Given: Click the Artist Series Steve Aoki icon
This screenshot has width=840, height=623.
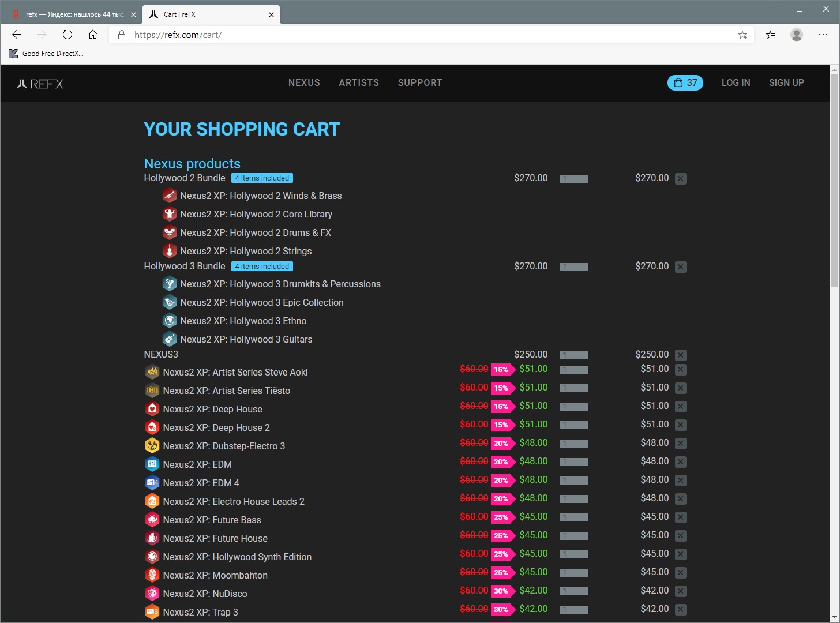Looking at the screenshot, I should click(x=152, y=372).
